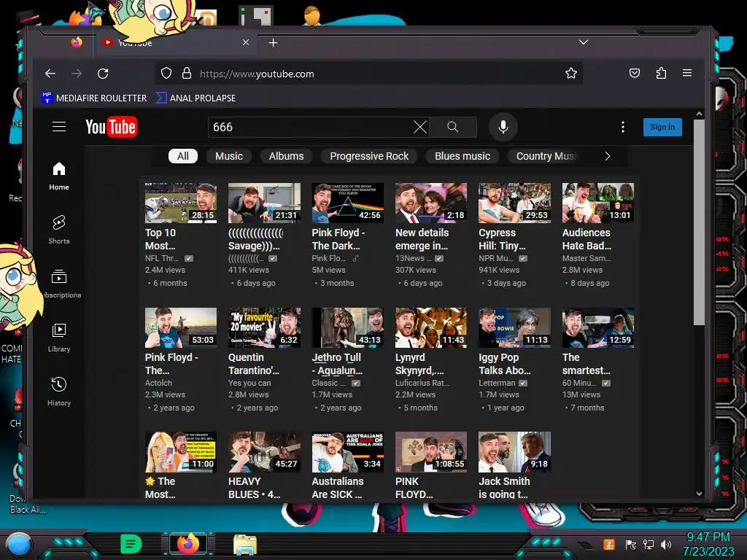Image resolution: width=747 pixels, height=560 pixels.
Task: Click the page scrollbar up arrow
Action: coord(699,114)
